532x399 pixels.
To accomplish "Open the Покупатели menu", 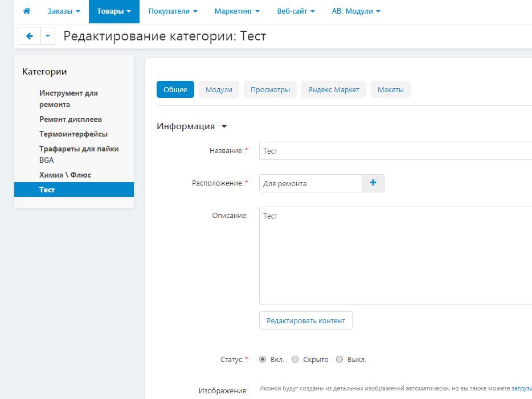I will [173, 11].
